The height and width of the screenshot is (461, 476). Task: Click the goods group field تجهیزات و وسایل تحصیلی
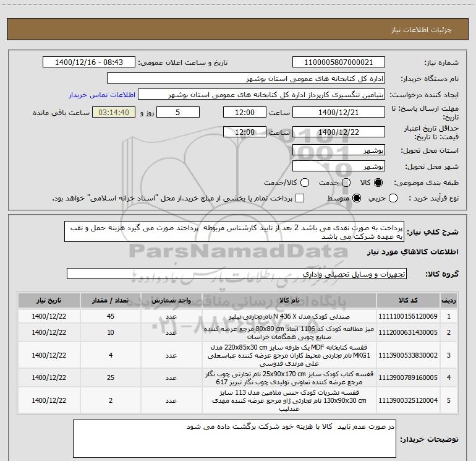(x=237, y=274)
